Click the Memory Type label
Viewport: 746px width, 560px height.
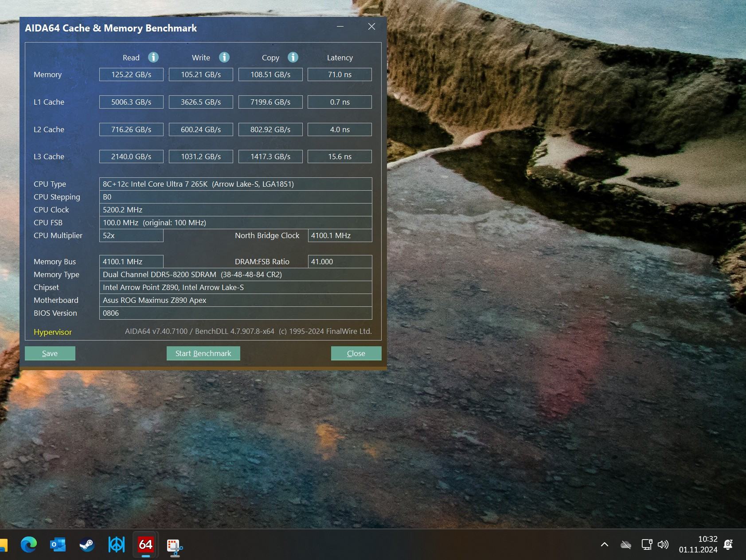pos(57,274)
